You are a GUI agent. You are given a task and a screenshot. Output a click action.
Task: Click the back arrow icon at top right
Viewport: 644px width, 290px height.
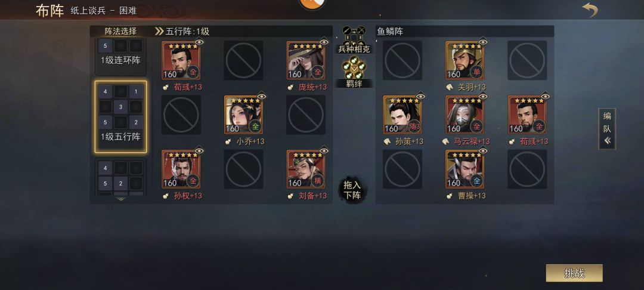pyautogui.click(x=590, y=10)
